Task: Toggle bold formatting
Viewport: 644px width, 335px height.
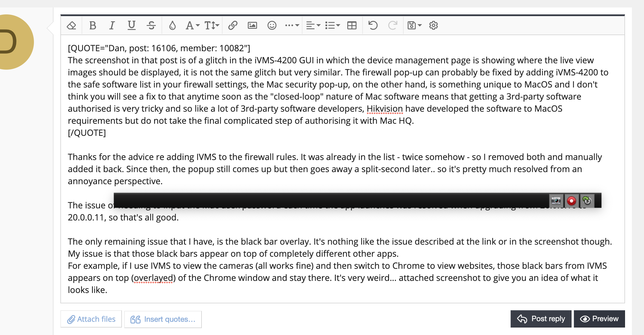Action: 93,26
